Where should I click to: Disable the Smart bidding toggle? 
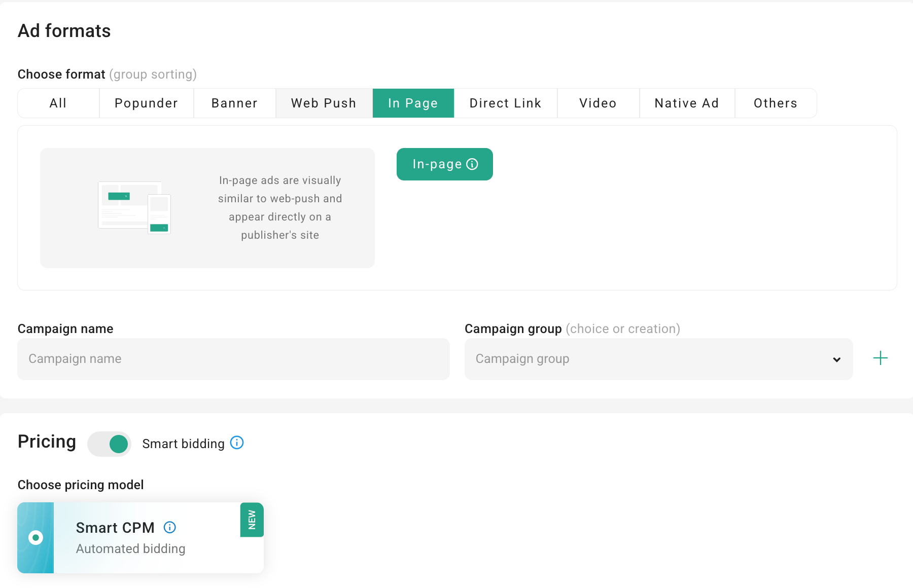coord(109,444)
